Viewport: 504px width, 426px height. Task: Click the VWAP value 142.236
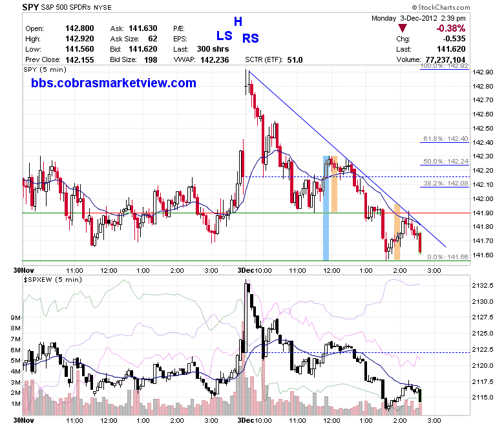point(215,60)
